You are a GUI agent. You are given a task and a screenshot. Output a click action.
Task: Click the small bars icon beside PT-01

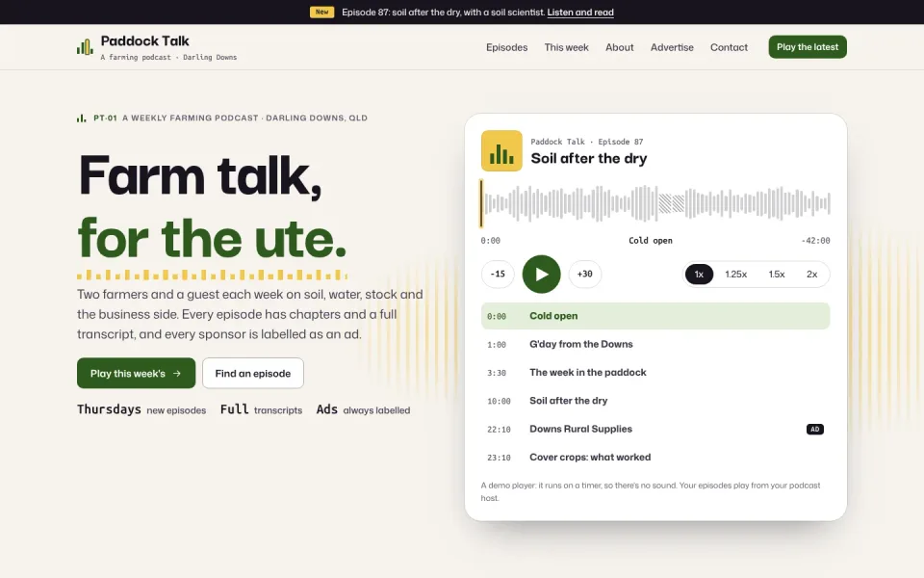81,118
